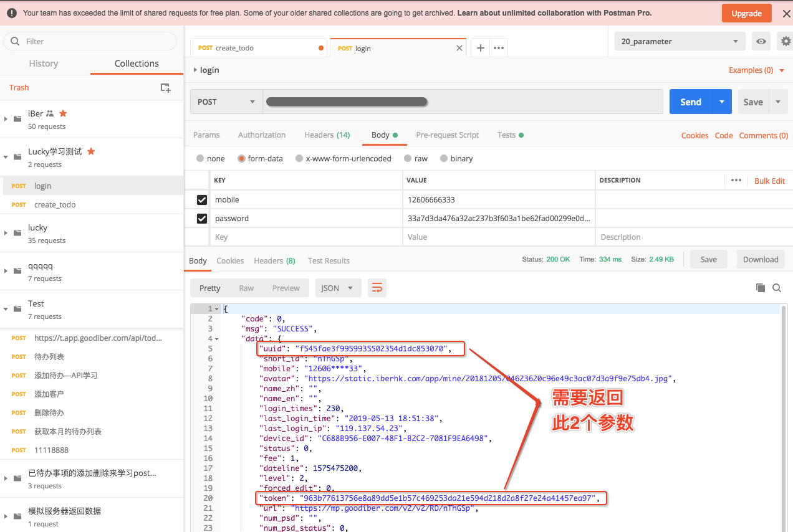The image size is (793, 532).
Task: Open the Trash link
Action: [19, 88]
